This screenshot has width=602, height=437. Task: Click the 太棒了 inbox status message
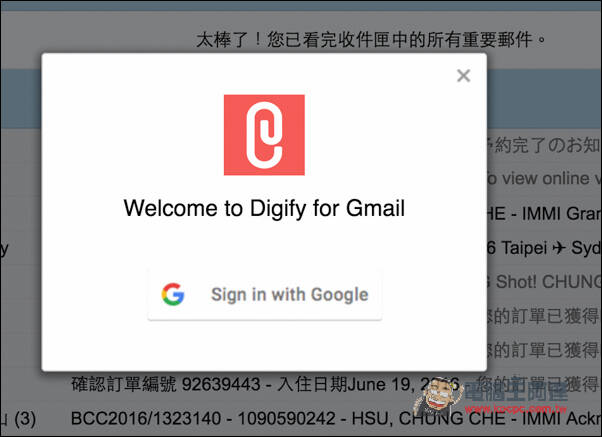371,40
